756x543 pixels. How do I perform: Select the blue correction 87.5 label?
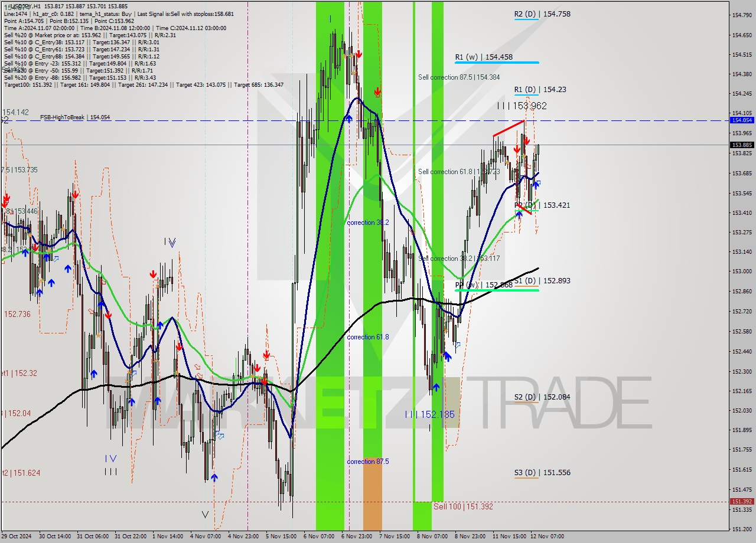[x=368, y=462]
